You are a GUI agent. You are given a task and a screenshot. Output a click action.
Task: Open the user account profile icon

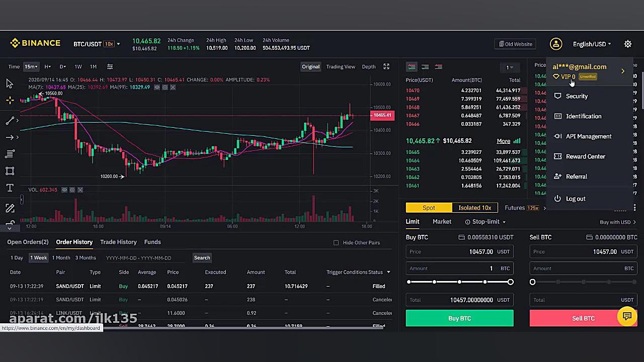(x=555, y=44)
